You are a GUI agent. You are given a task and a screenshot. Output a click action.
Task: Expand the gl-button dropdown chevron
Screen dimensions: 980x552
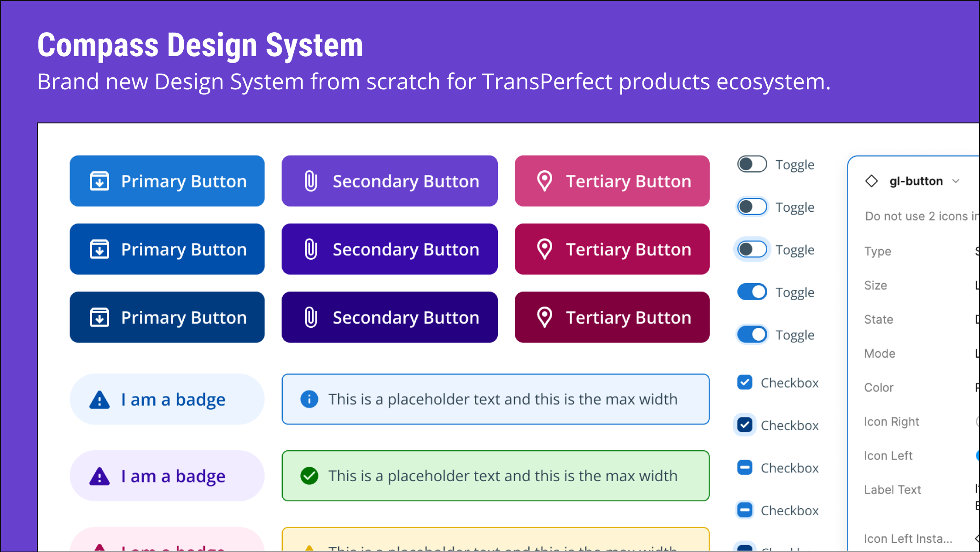pos(956,181)
